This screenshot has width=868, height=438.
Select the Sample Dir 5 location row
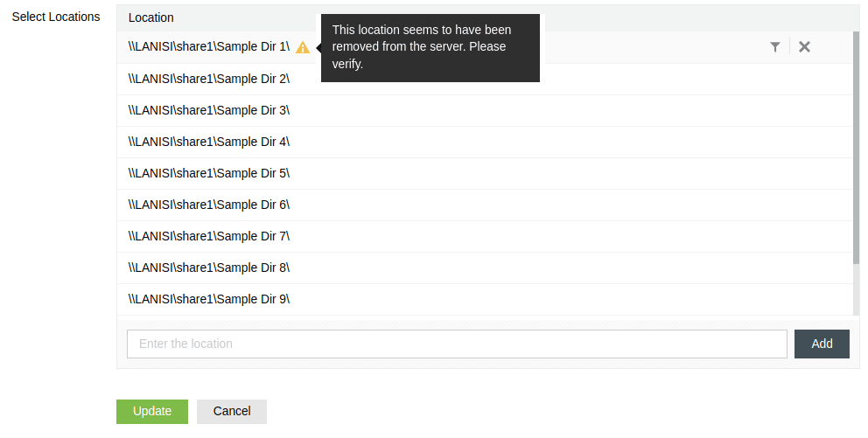click(x=485, y=174)
